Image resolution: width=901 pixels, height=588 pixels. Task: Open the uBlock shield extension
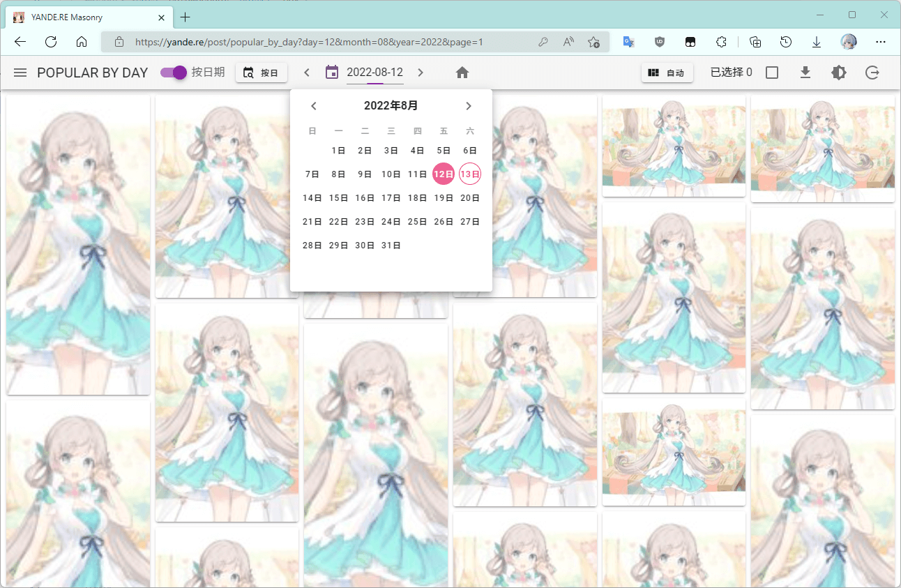[659, 42]
